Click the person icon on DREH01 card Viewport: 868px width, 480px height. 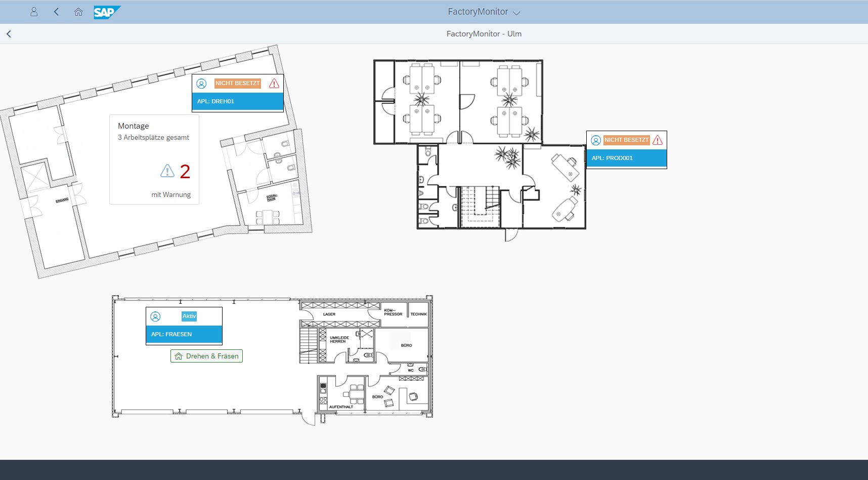(201, 84)
